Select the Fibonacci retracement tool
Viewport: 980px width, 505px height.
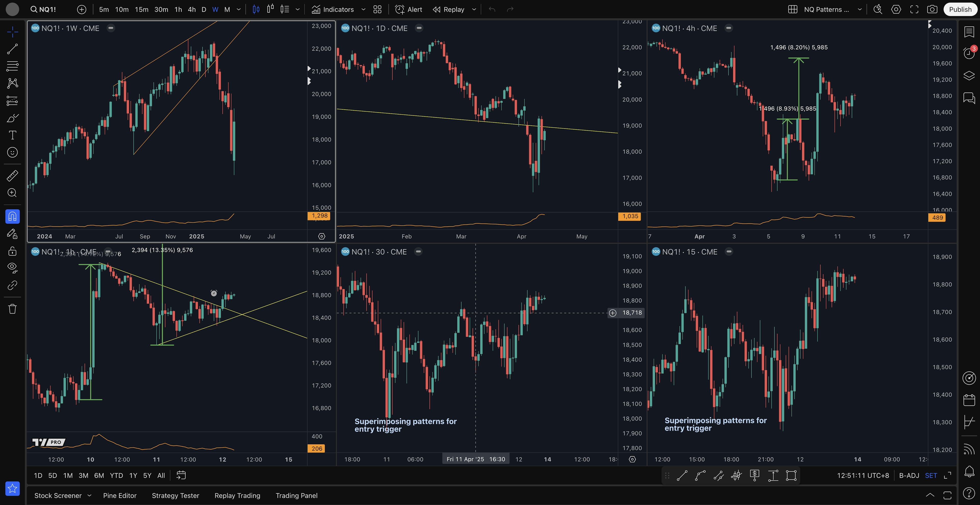pyautogui.click(x=12, y=66)
